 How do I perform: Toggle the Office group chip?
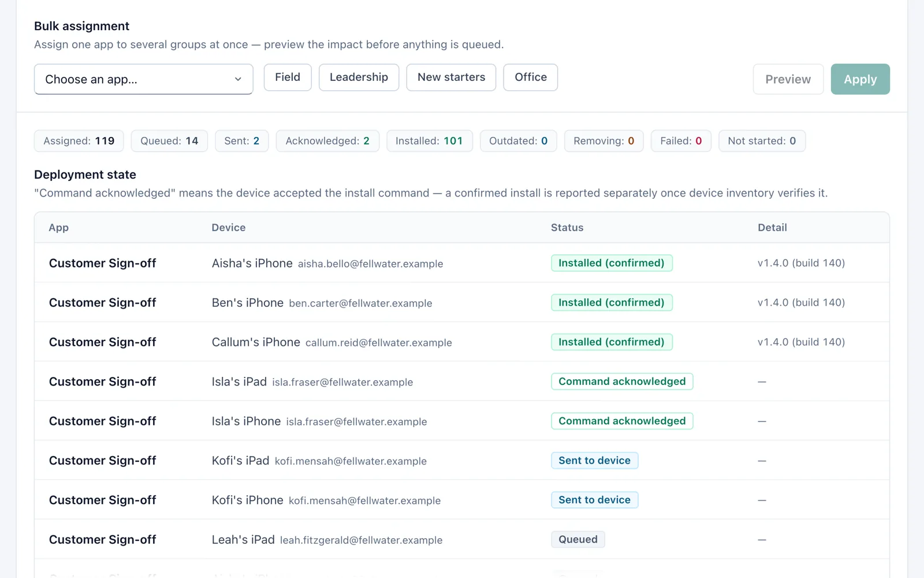pos(531,77)
